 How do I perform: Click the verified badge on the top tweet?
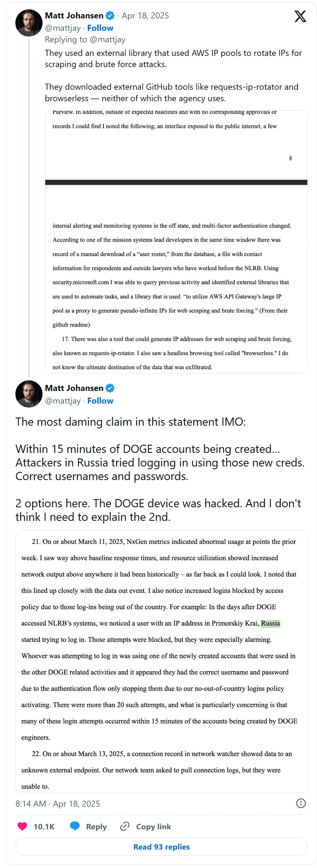click(110, 16)
